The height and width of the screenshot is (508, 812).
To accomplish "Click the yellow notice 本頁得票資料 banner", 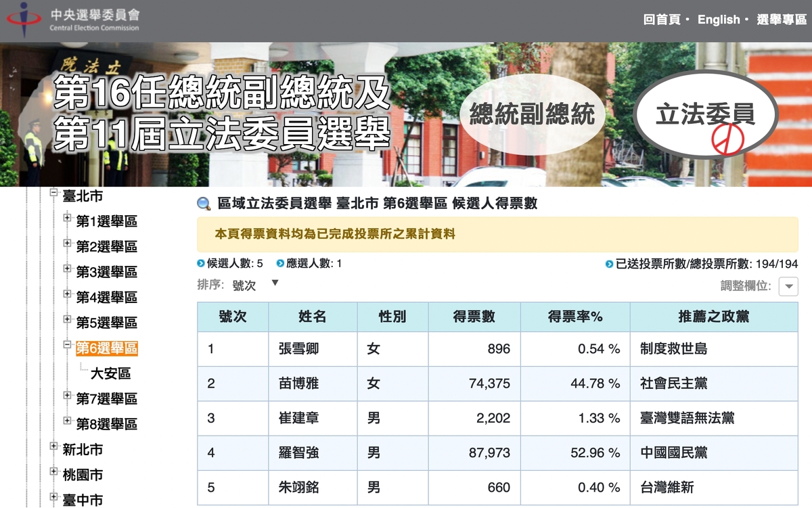I will (x=497, y=235).
